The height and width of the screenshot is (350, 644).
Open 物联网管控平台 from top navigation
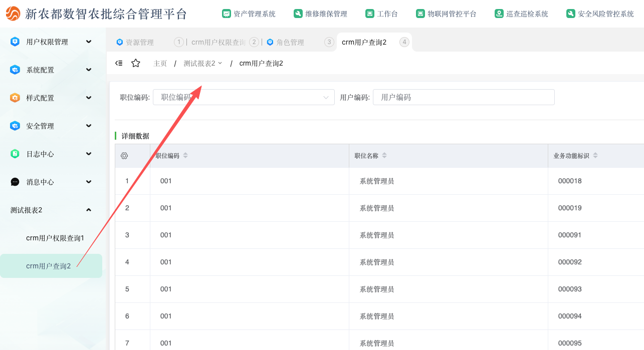pos(446,14)
